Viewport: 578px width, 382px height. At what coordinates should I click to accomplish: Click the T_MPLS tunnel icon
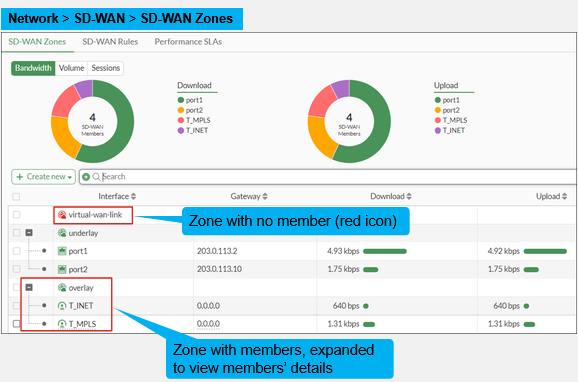pos(62,324)
